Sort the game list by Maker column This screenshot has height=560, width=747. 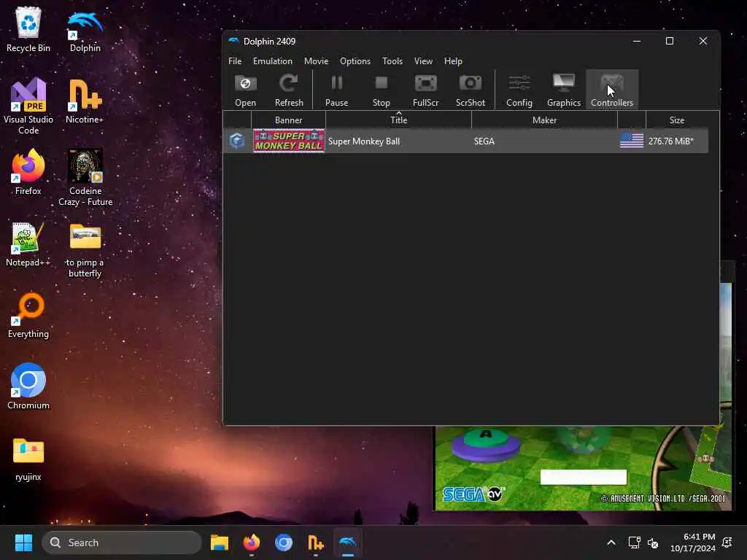[x=544, y=120]
